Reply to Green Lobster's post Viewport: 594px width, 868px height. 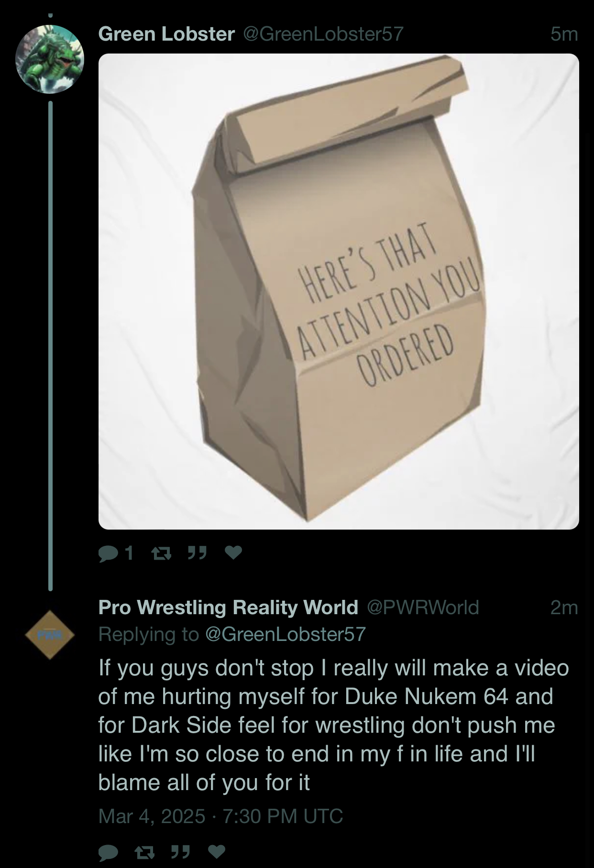(115, 553)
